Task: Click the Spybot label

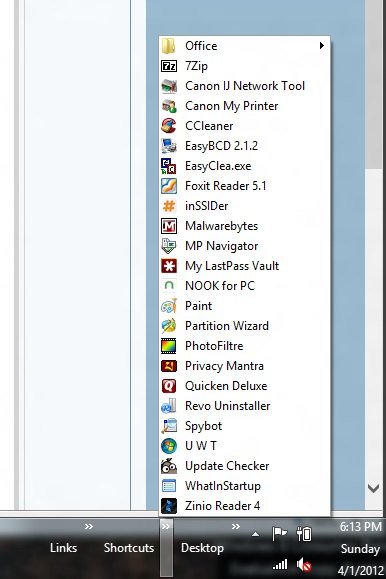Action: point(204,426)
